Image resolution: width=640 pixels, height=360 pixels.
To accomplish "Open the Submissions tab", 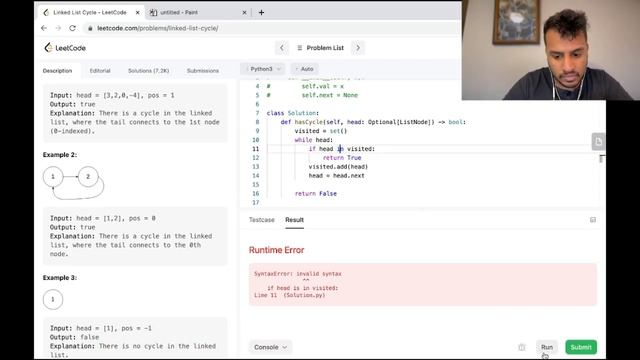I will 203,71.
